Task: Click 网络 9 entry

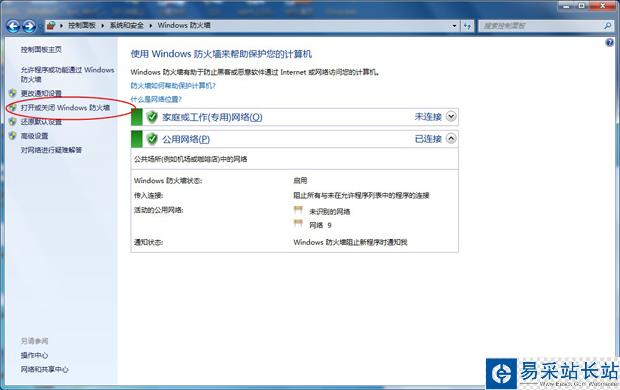Action: point(320,225)
